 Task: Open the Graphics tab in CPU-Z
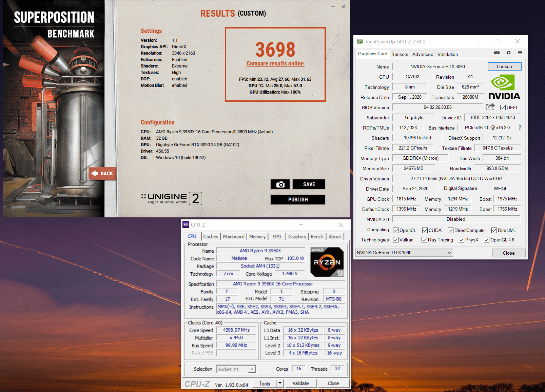click(x=297, y=236)
